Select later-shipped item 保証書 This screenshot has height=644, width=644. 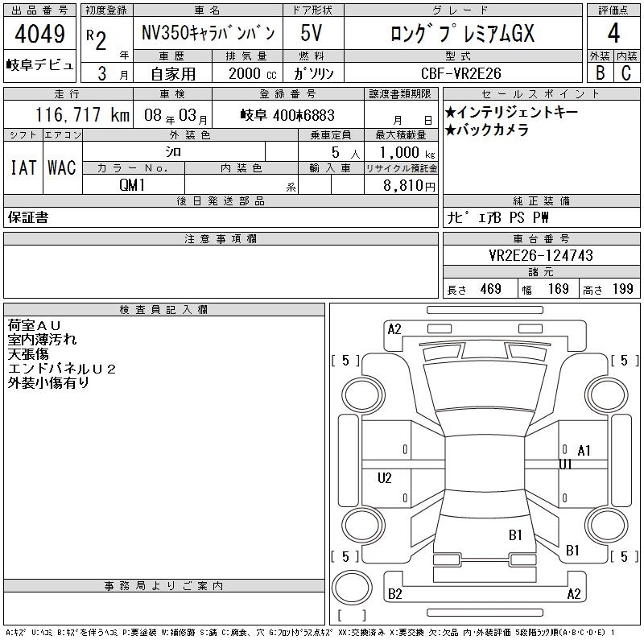click(28, 217)
